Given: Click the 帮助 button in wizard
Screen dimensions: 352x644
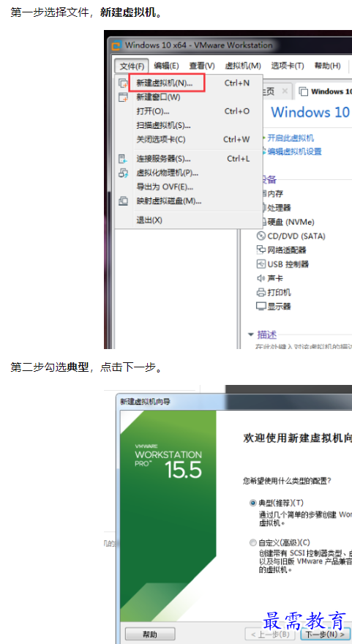Looking at the screenshot, I should tap(150, 634).
